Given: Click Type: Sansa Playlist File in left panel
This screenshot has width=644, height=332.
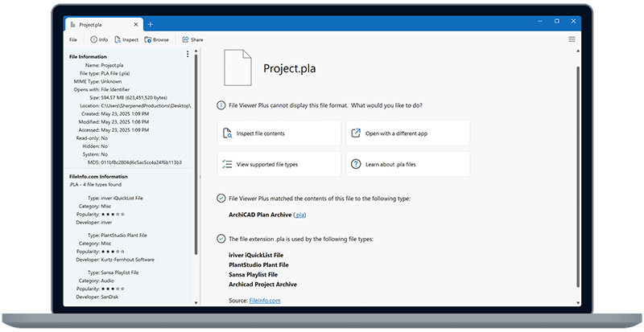Looking at the screenshot, I should pyautogui.click(x=114, y=273).
